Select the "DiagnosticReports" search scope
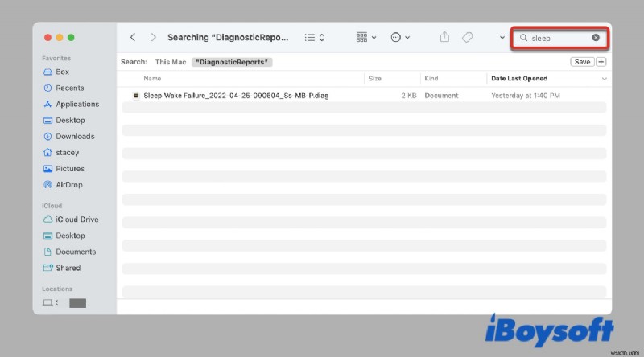This screenshot has width=644, height=357. 232,62
